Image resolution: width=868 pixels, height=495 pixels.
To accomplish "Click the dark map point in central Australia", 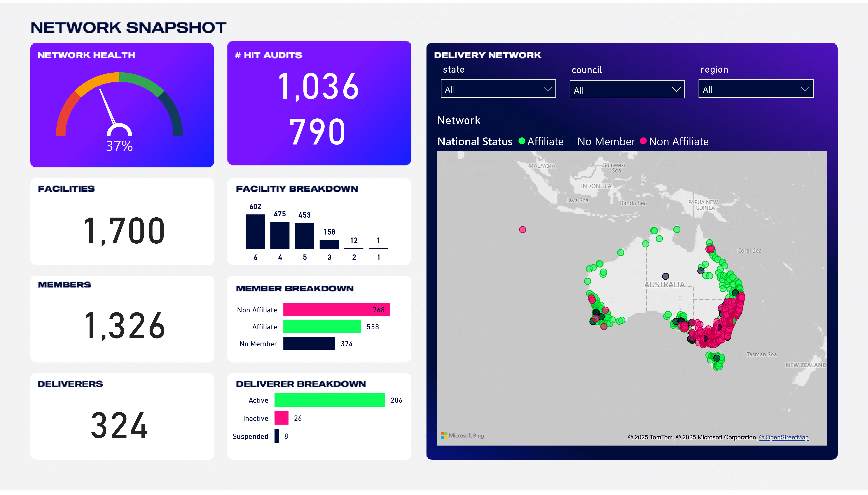I will click(x=665, y=276).
